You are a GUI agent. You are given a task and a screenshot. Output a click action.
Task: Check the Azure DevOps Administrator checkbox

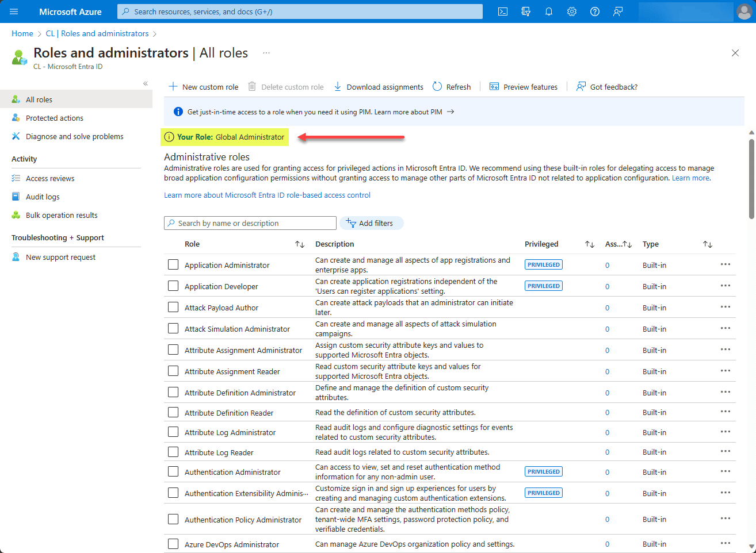click(x=173, y=544)
